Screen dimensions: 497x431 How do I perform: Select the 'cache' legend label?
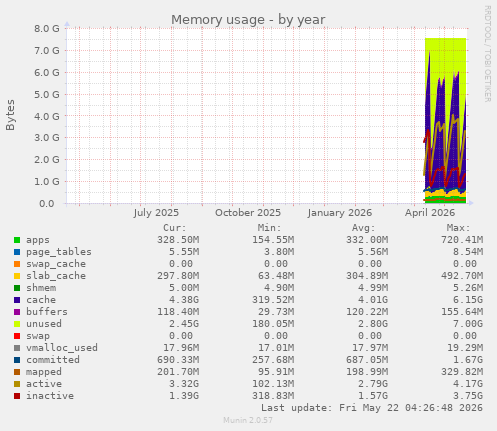point(41,300)
